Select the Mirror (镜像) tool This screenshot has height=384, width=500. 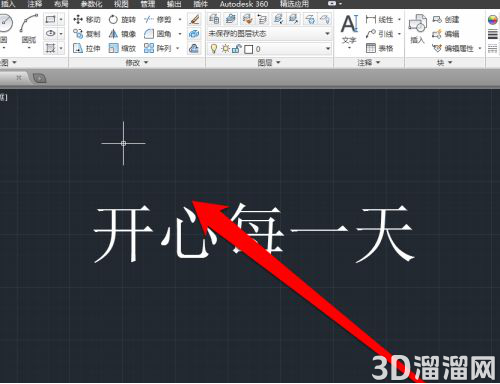click(122, 34)
